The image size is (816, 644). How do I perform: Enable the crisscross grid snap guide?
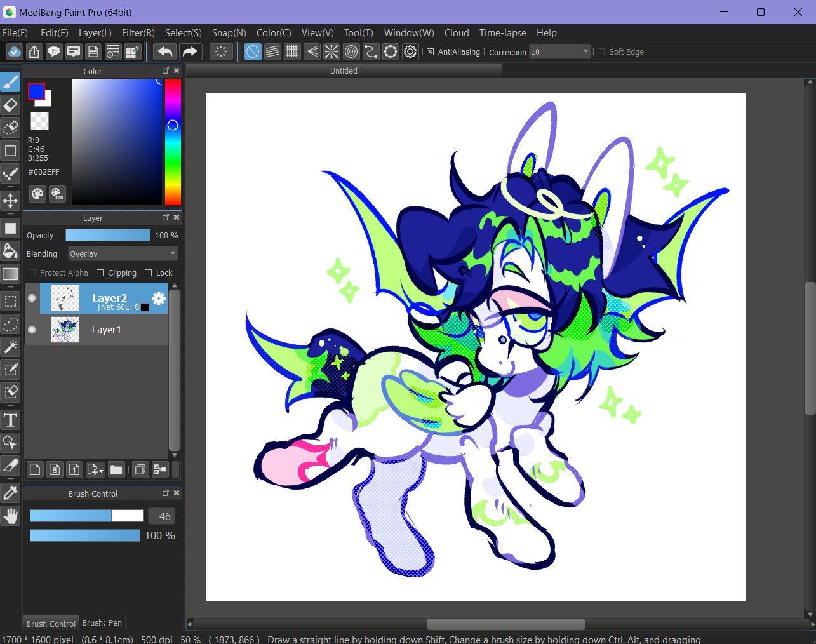point(292,52)
